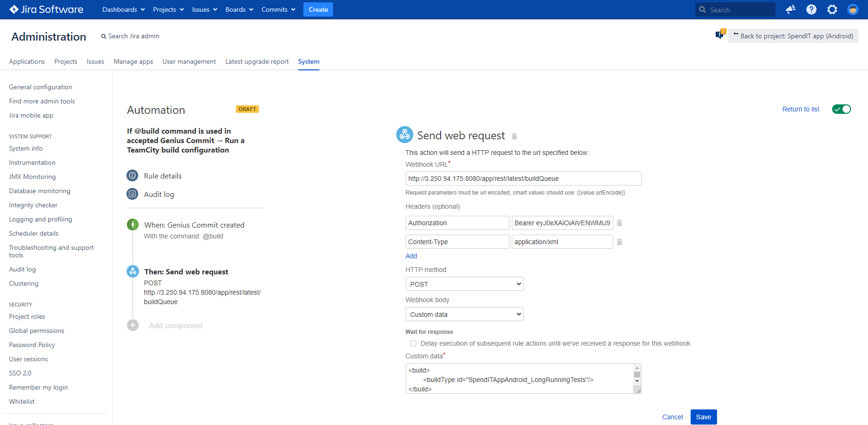This screenshot has height=425, width=868.
Task: Click the top Search field
Action: [735, 9]
